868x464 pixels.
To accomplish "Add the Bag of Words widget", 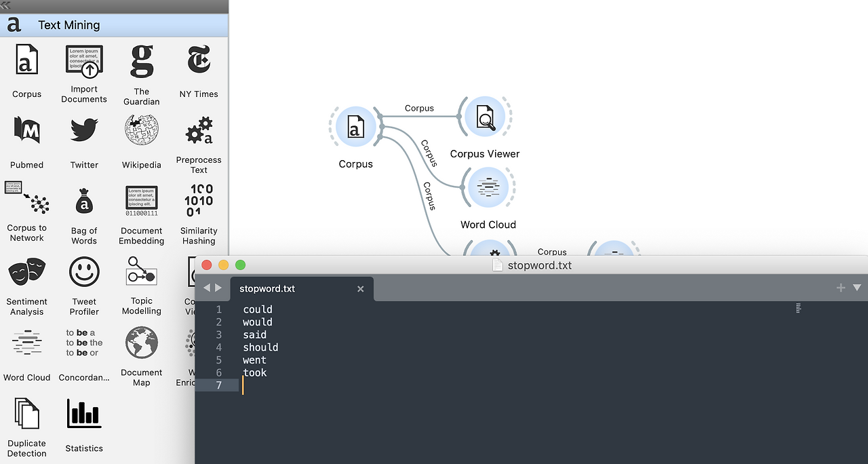I will point(84,216).
